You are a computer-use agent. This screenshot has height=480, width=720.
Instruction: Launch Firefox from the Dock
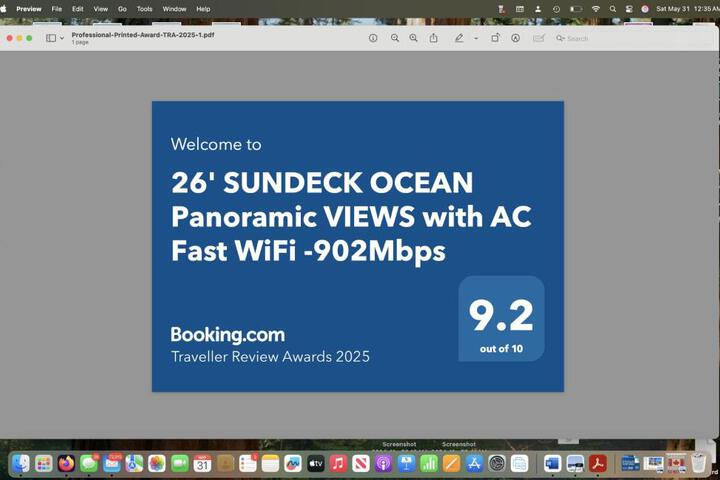pyautogui.click(x=66, y=463)
